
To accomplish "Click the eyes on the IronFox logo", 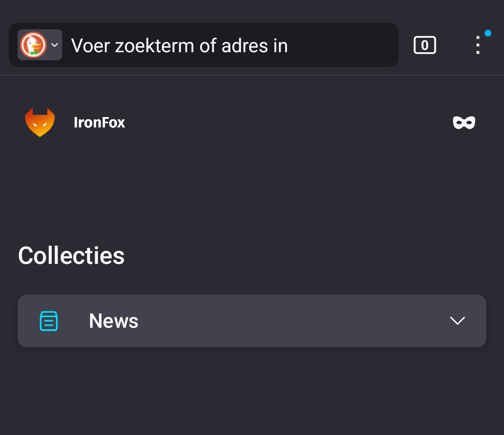I will (x=40, y=125).
